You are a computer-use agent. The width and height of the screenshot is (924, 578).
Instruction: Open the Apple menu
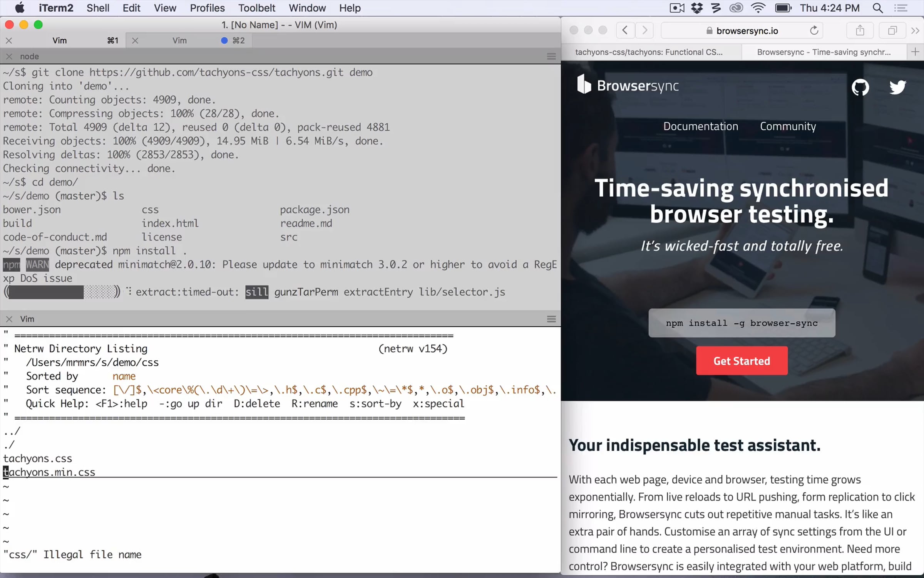click(19, 8)
